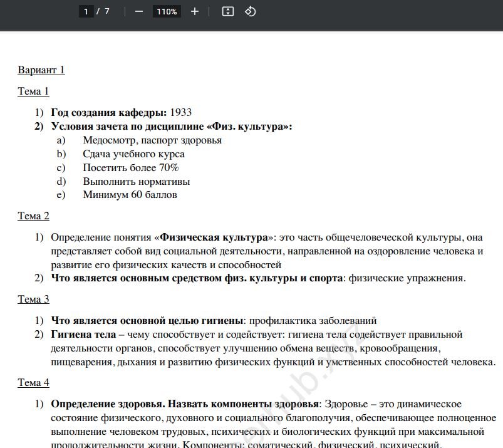Click the "Вариант 1" heading
The width and height of the screenshot is (503, 448).
coord(41,70)
